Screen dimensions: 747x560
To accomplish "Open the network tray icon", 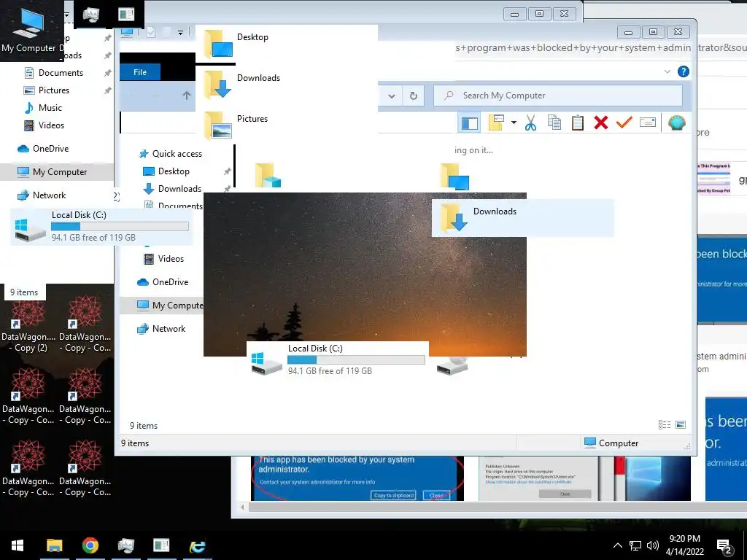I will tap(635, 545).
